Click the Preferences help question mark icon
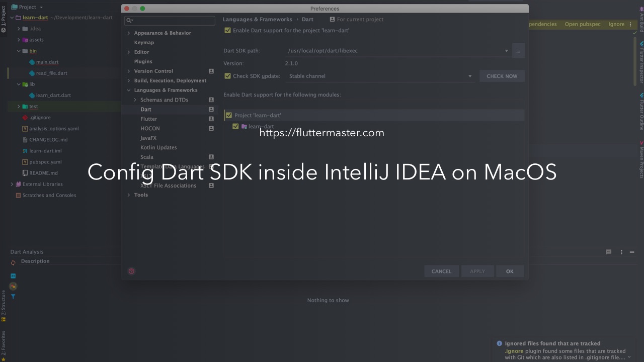The image size is (644, 362). [x=131, y=271]
